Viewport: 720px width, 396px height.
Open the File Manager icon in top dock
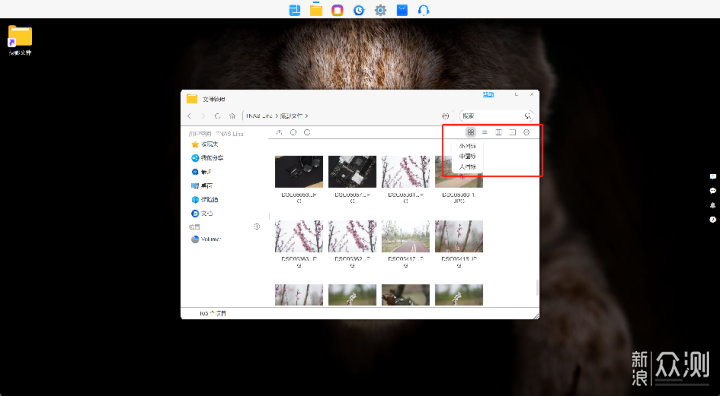click(x=316, y=10)
